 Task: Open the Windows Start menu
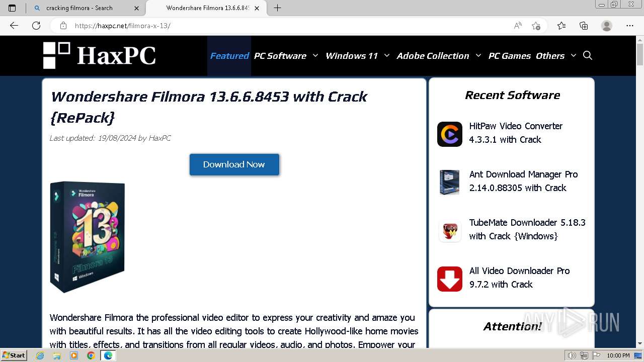click(14, 355)
